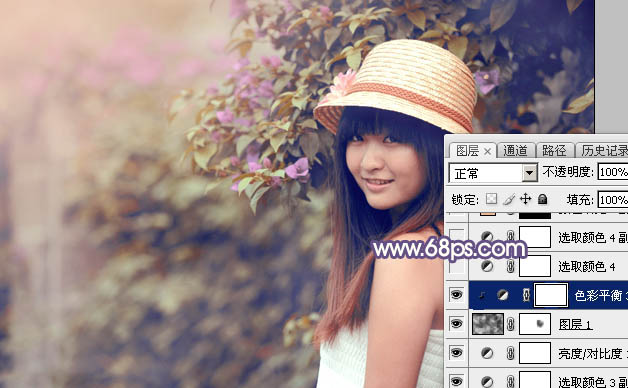Select layer mask of 图层 1

(535, 324)
